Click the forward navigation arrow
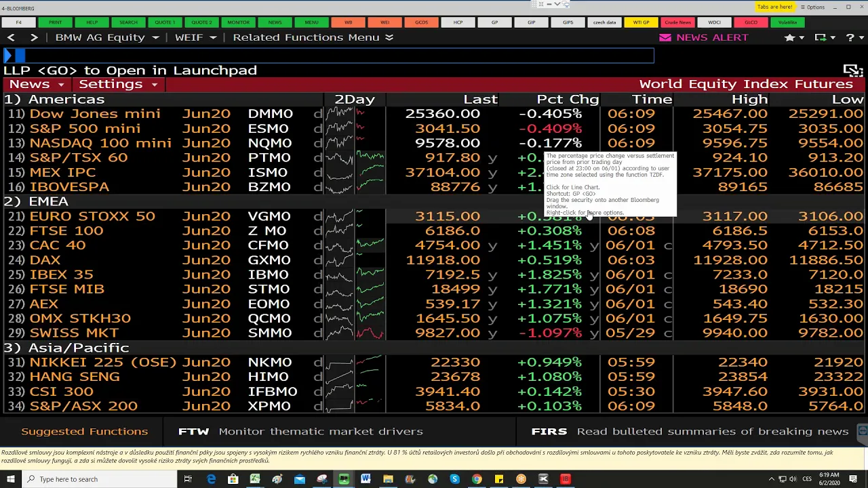 pos(34,37)
